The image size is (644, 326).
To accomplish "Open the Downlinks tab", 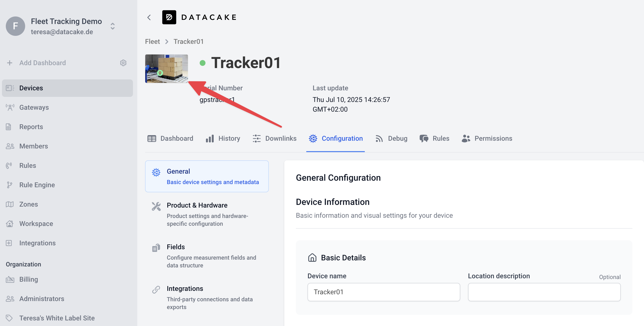I will 275,139.
